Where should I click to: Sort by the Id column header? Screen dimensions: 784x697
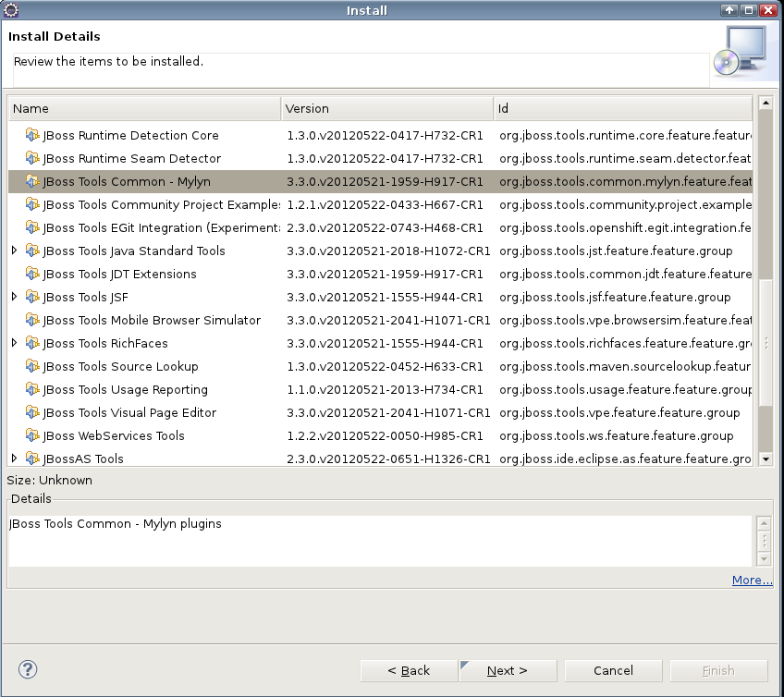click(x=623, y=108)
